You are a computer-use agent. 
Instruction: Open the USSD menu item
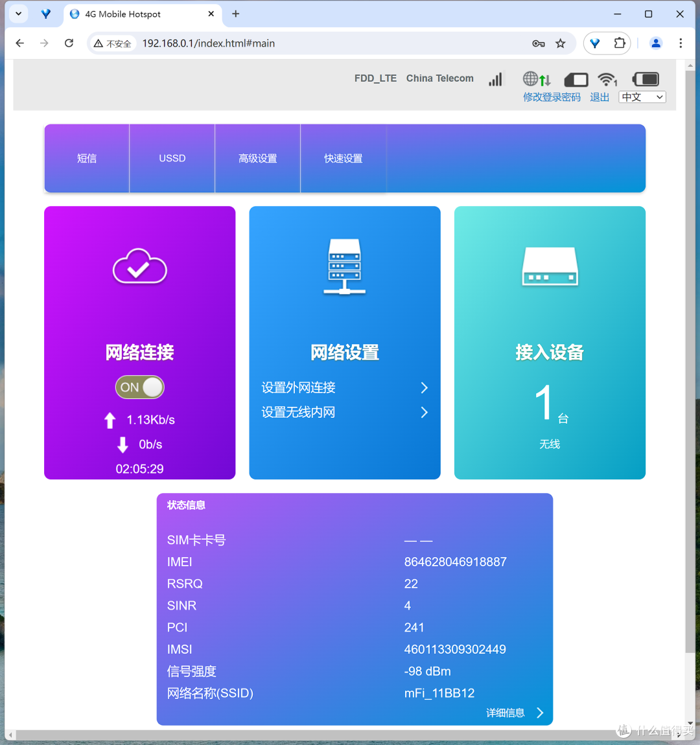[x=172, y=158]
